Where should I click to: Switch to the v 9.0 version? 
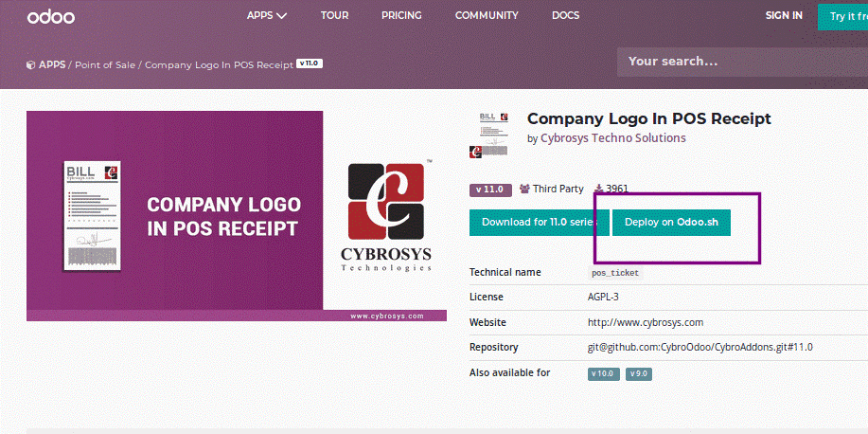tap(639, 373)
